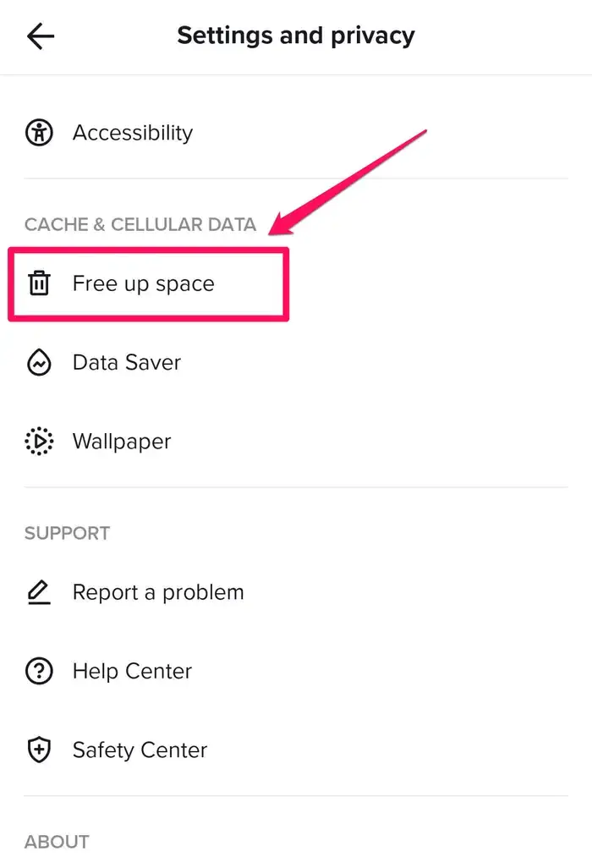Viewport: 592px width, 868px height.
Task: Open the Data Saver text label
Action: (127, 363)
